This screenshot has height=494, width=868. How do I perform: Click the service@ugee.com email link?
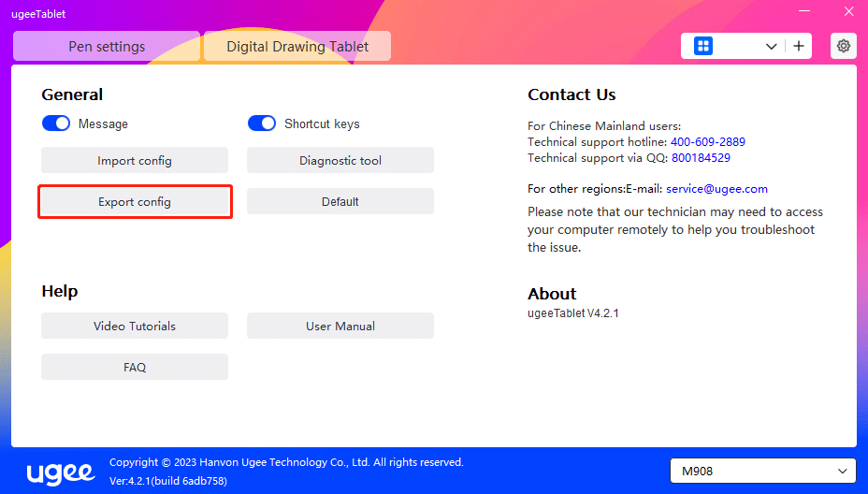coord(716,189)
